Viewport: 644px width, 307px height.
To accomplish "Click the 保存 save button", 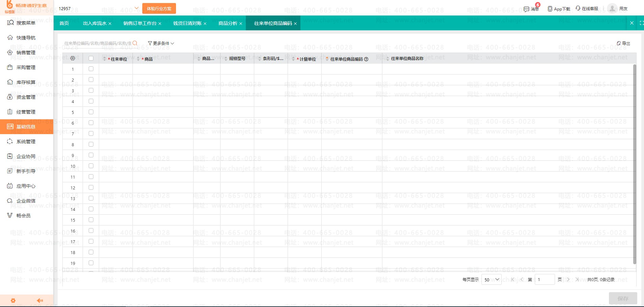I will point(623,298).
